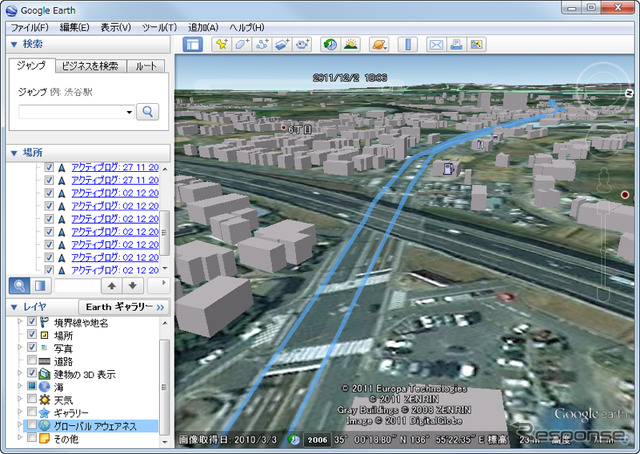The height and width of the screenshot is (454, 640).
Task: Switch to the ルート tab
Action: coord(146,66)
